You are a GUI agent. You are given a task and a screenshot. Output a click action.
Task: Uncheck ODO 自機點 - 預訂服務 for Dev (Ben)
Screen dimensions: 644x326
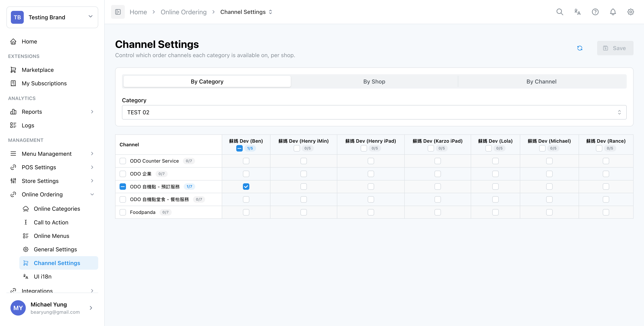tap(246, 187)
